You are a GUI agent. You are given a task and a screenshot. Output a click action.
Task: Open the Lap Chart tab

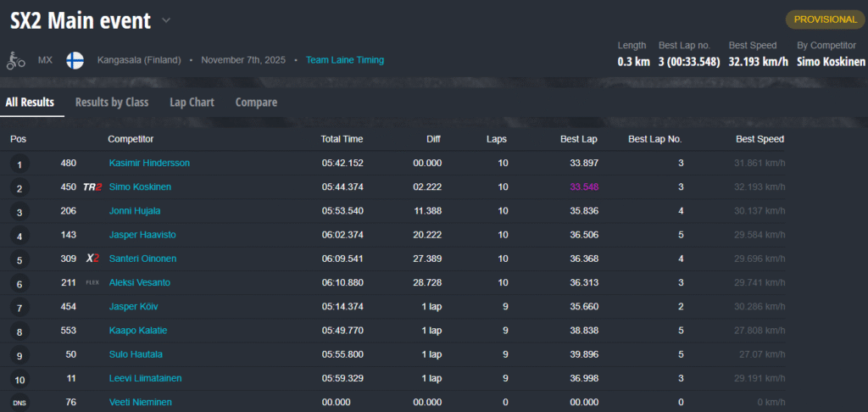(192, 103)
